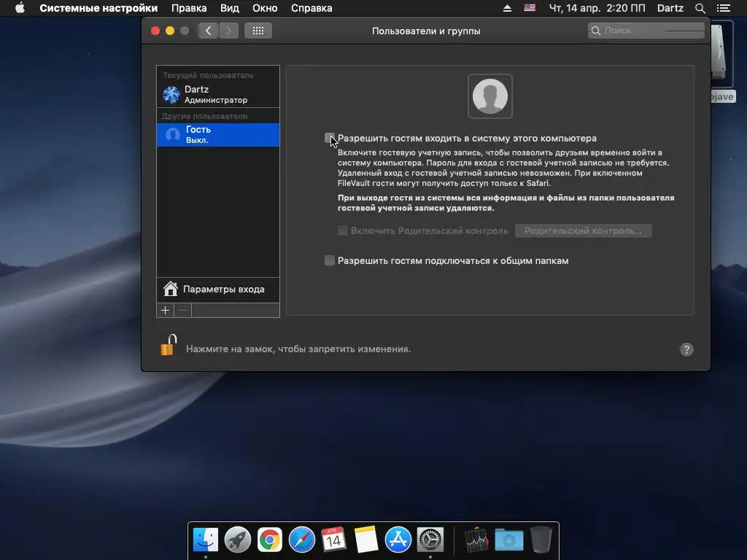Open the Правка menu

[x=189, y=8]
